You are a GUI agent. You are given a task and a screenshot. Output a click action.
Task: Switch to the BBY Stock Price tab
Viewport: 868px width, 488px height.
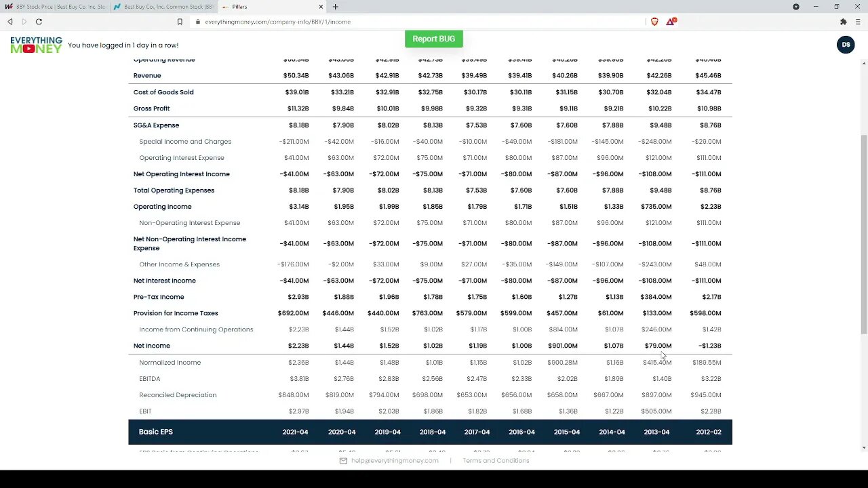click(x=56, y=7)
